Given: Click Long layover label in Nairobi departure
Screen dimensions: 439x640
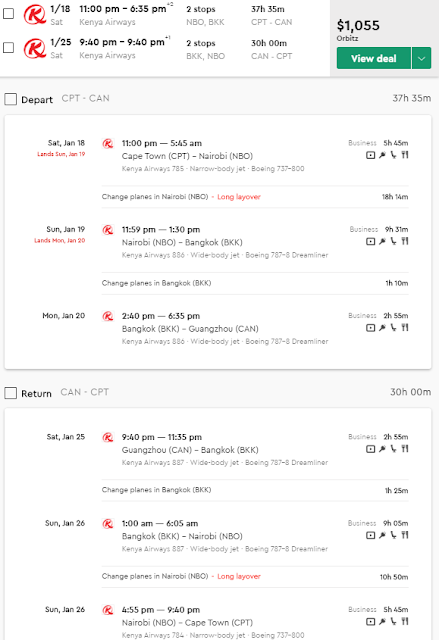Looking at the screenshot, I should [x=239, y=197].
